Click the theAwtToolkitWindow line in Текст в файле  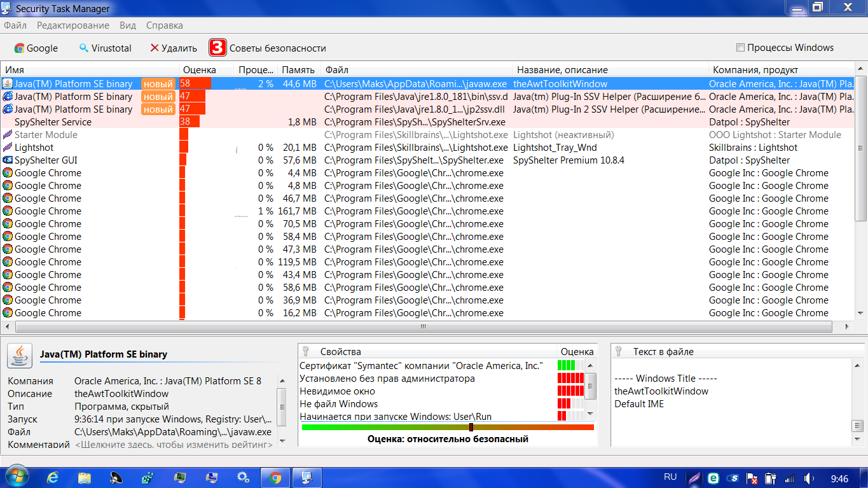(x=661, y=391)
